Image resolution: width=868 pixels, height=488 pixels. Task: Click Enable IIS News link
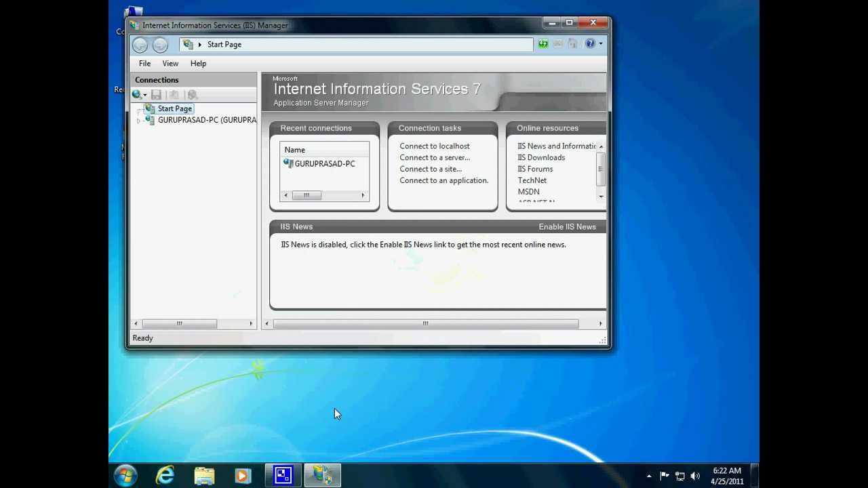567,226
